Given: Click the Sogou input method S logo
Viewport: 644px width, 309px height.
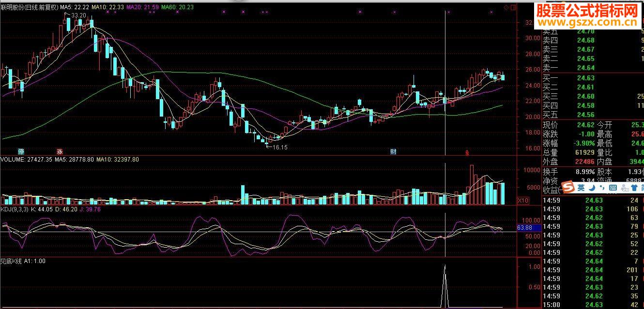Looking at the screenshot, I should click(568, 188).
